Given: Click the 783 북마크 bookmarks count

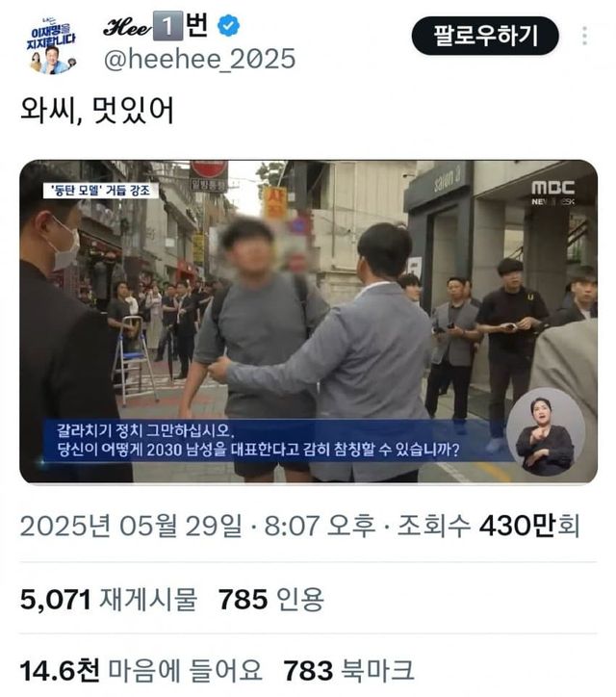Looking at the screenshot, I should [x=348, y=670].
